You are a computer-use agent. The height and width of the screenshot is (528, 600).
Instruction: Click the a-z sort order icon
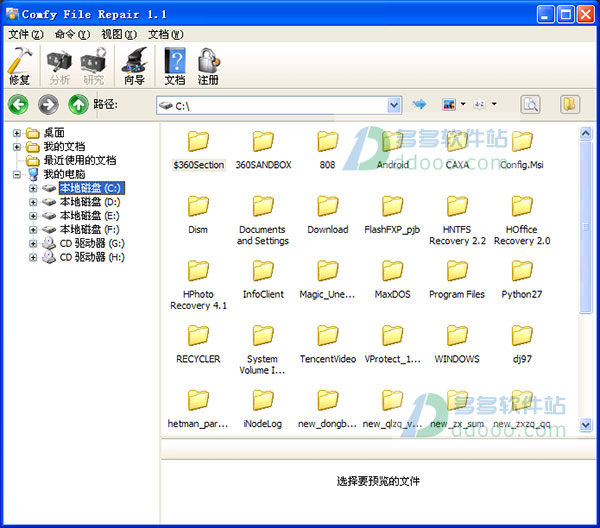pos(479,104)
